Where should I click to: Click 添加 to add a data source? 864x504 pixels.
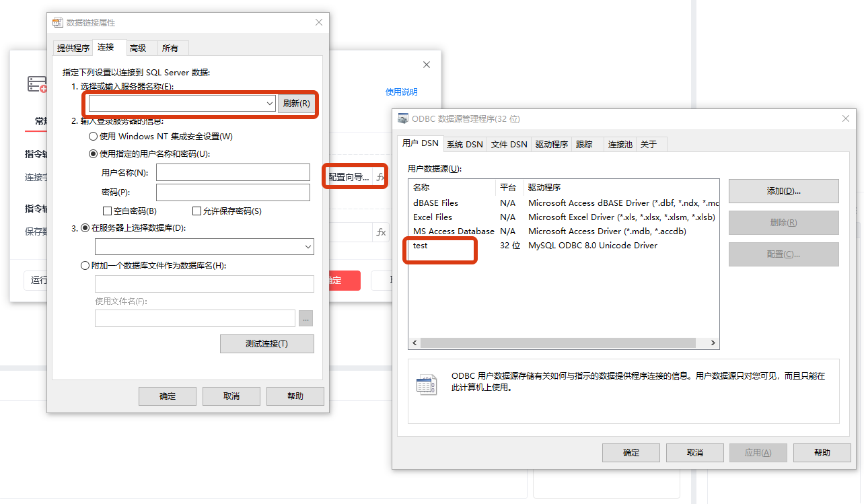pos(783,191)
